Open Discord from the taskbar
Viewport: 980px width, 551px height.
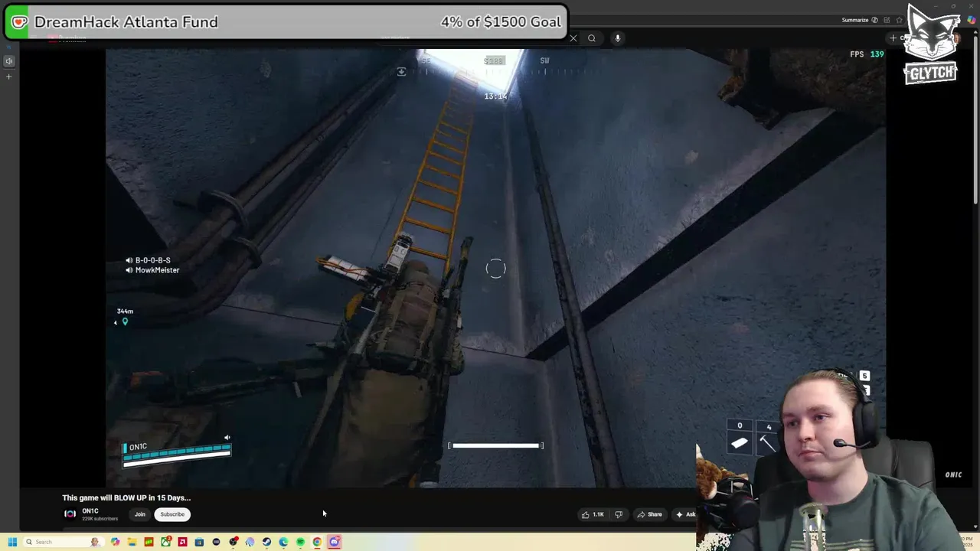pyautogui.click(x=335, y=542)
